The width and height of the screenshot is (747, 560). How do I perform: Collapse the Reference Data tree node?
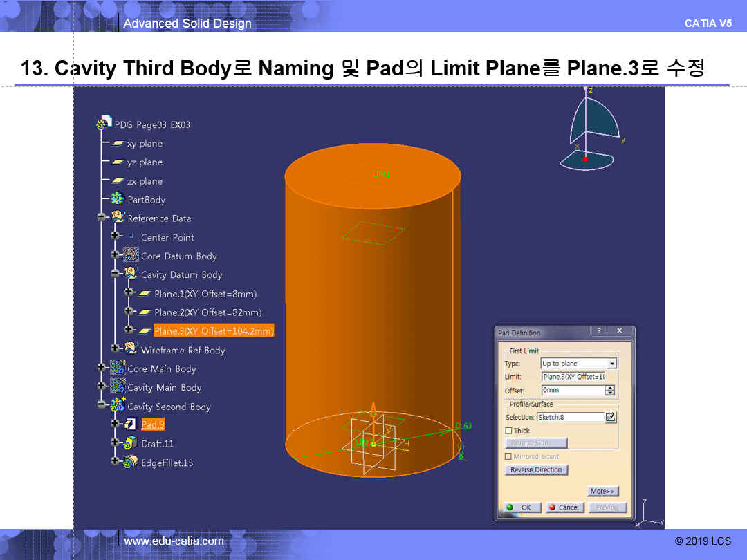[102, 218]
